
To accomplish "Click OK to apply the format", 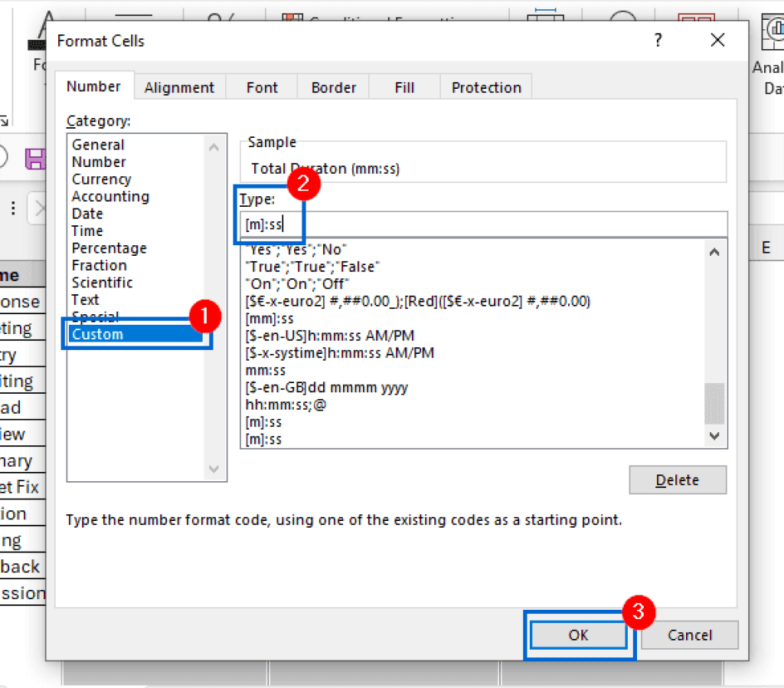I will click(578, 634).
